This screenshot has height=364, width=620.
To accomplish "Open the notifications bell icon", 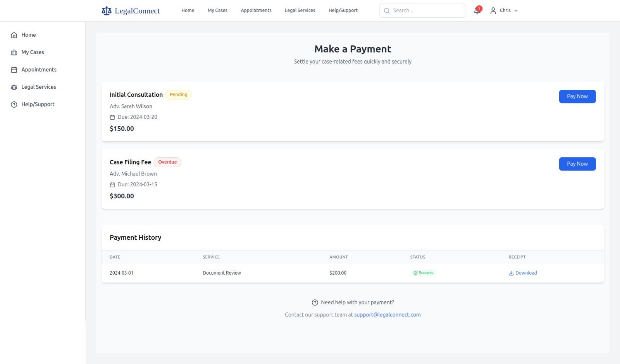I will pos(477,11).
